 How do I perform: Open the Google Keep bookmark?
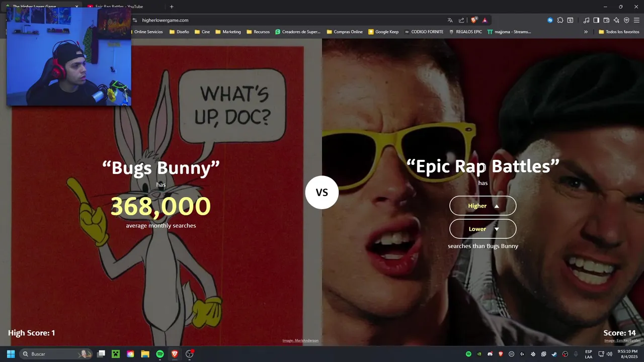[x=383, y=32]
